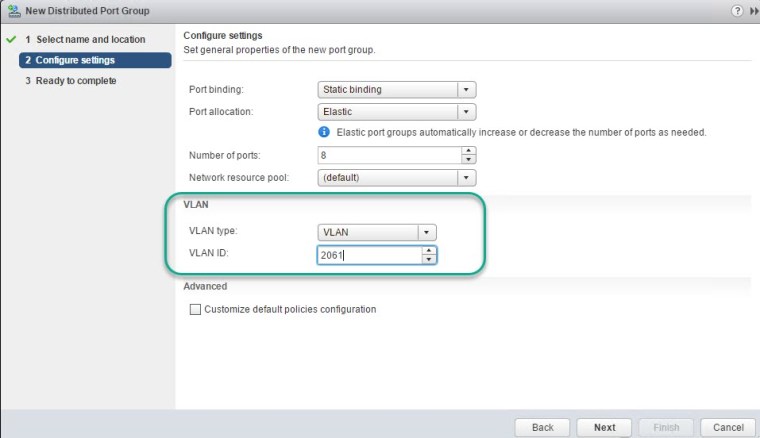Click the 'VLAN type:' label
The height and width of the screenshot is (438, 760).
coord(213,231)
